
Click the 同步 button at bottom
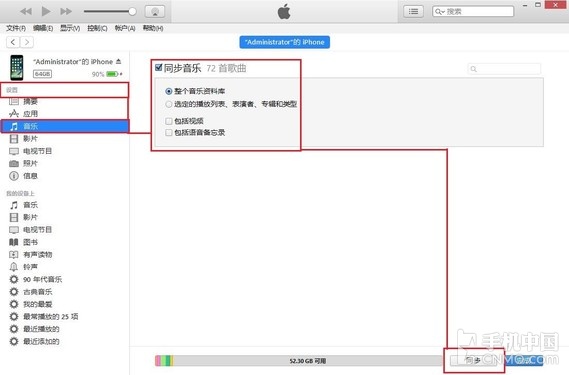tap(473, 360)
